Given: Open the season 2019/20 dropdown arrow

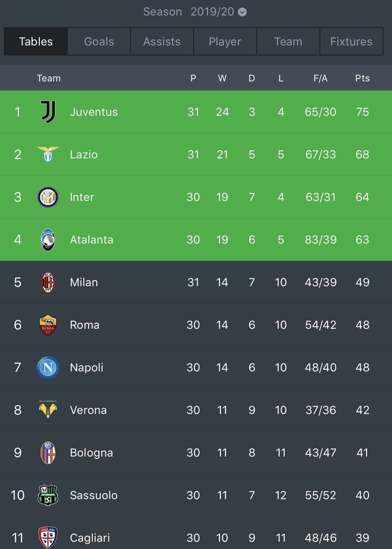Looking at the screenshot, I should click(x=242, y=12).
